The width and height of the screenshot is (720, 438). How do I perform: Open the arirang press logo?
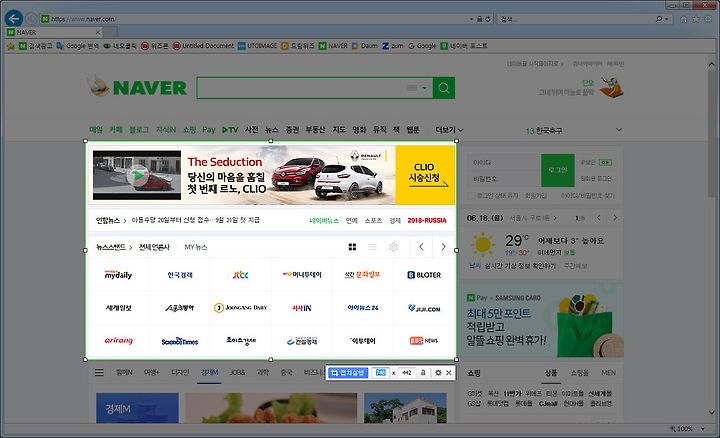point(118,341)
